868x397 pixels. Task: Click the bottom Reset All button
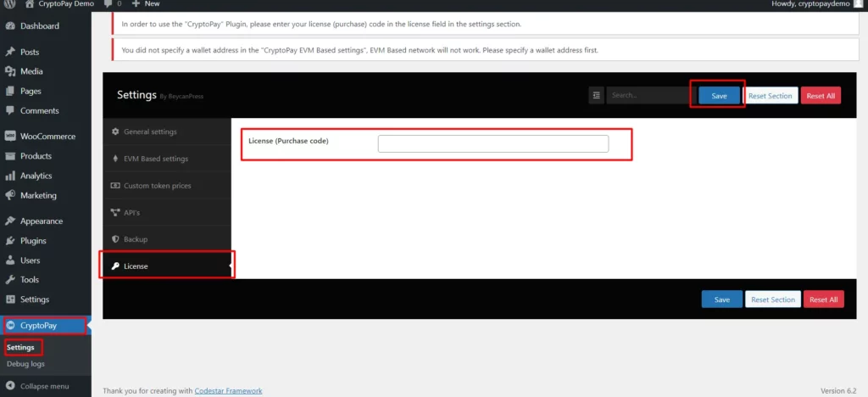tap(824, 299)
